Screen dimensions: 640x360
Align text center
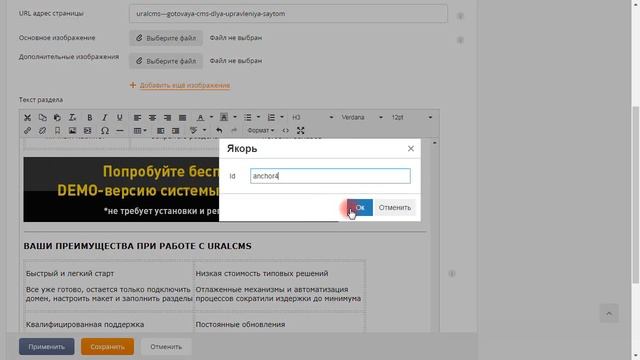(152, 118)
